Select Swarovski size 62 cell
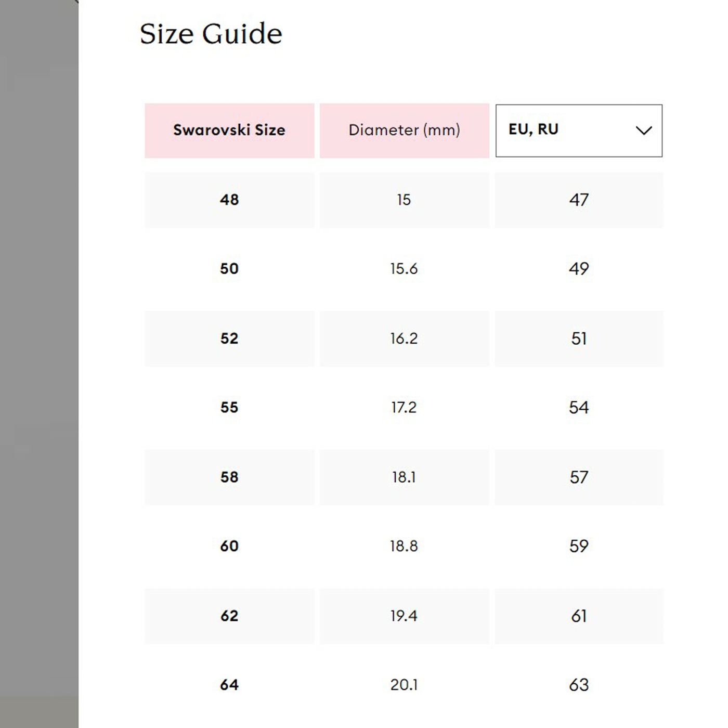The height and width of the screenshot is (728, 728). click(x=229, y=616)
